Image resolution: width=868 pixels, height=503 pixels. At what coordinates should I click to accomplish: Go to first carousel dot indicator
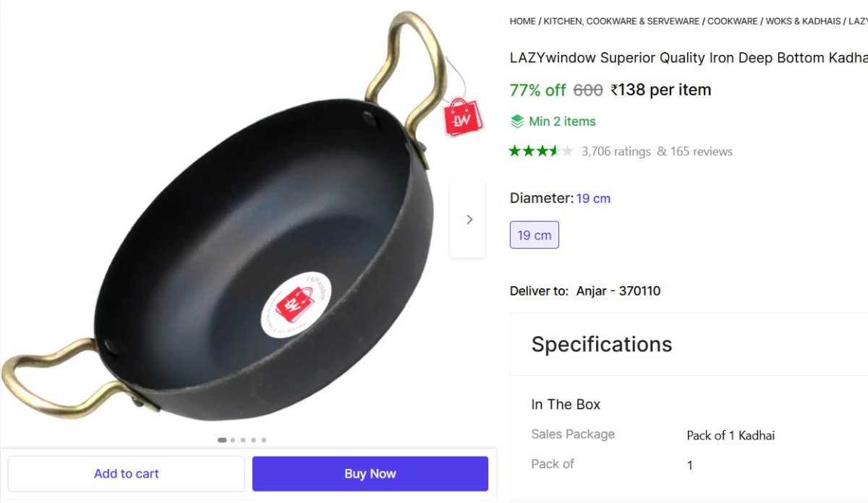pos(222,439)
